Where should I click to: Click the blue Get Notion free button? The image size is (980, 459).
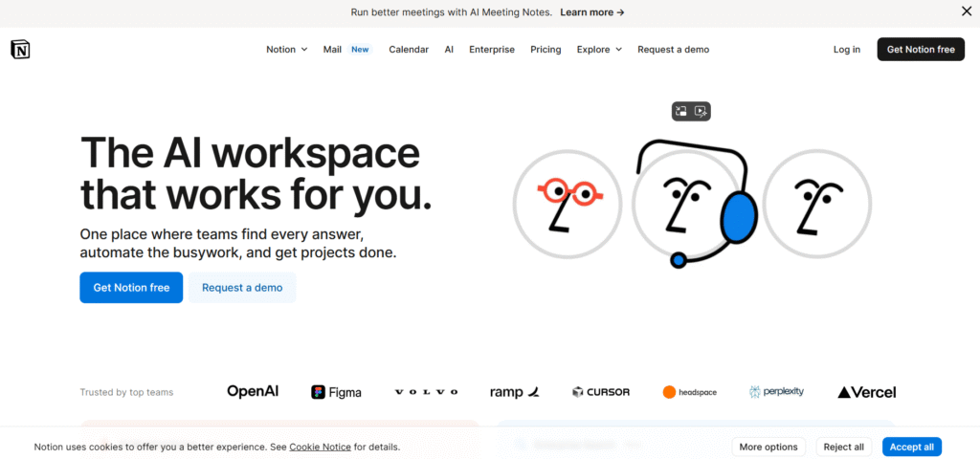pyautogui.click(x=131, y=287)
